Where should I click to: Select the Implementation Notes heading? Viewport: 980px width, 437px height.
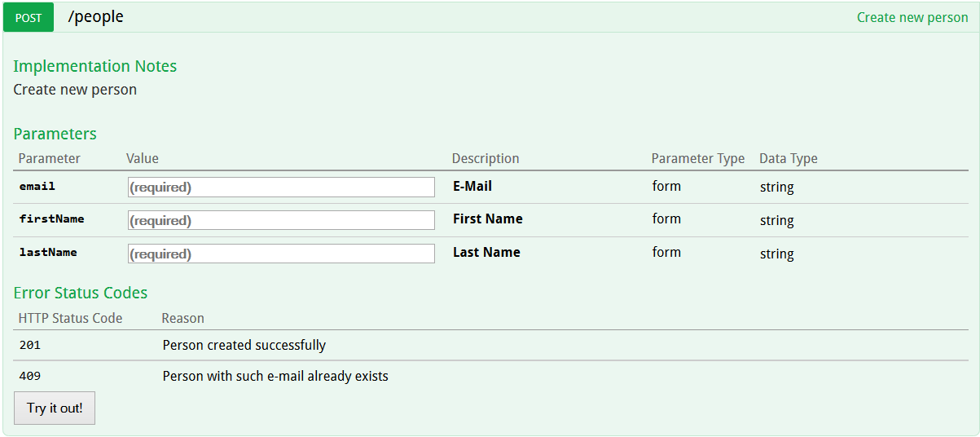(95, 66)
